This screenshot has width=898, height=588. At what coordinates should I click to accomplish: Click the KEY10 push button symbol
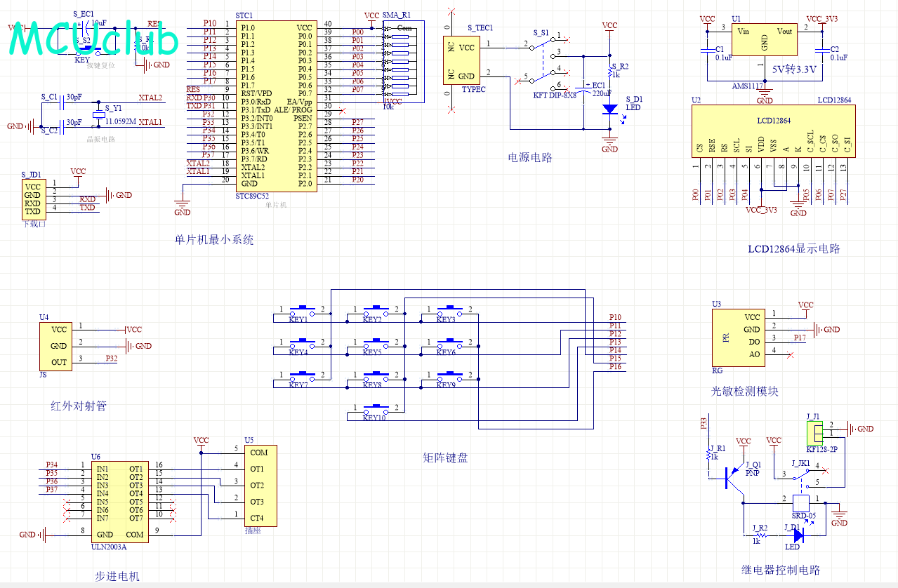(x=377, y=408)
